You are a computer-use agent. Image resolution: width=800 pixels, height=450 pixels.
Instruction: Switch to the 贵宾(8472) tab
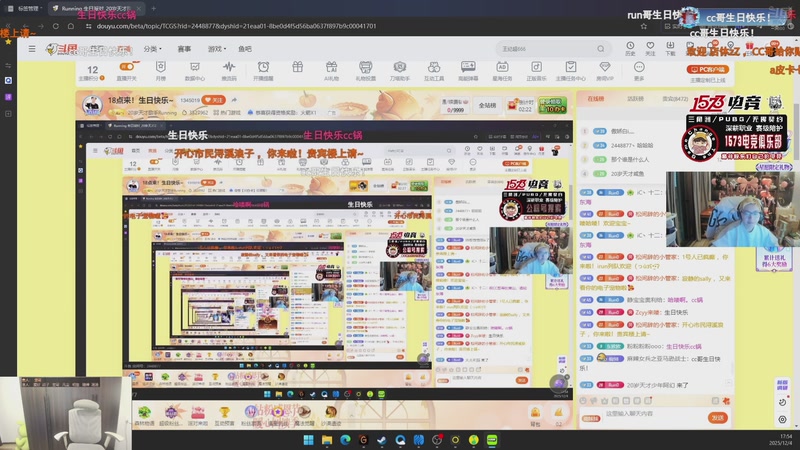(675, 98)
